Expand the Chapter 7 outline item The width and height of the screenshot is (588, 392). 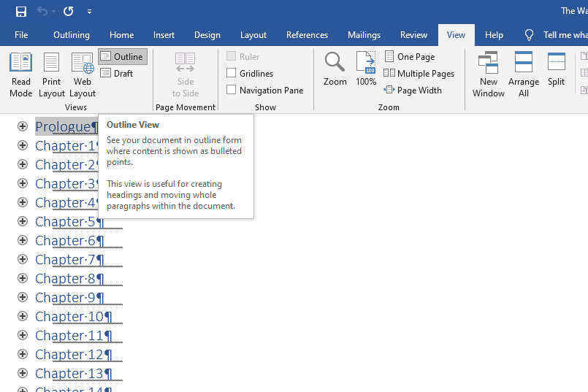(23, 259)
